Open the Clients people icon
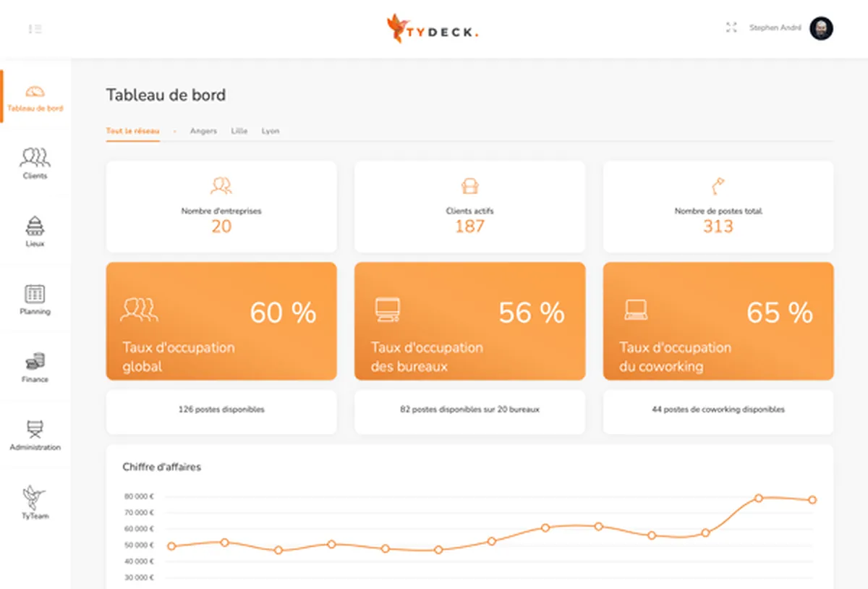This screenshot has width=868, height=589. (35, 157)
